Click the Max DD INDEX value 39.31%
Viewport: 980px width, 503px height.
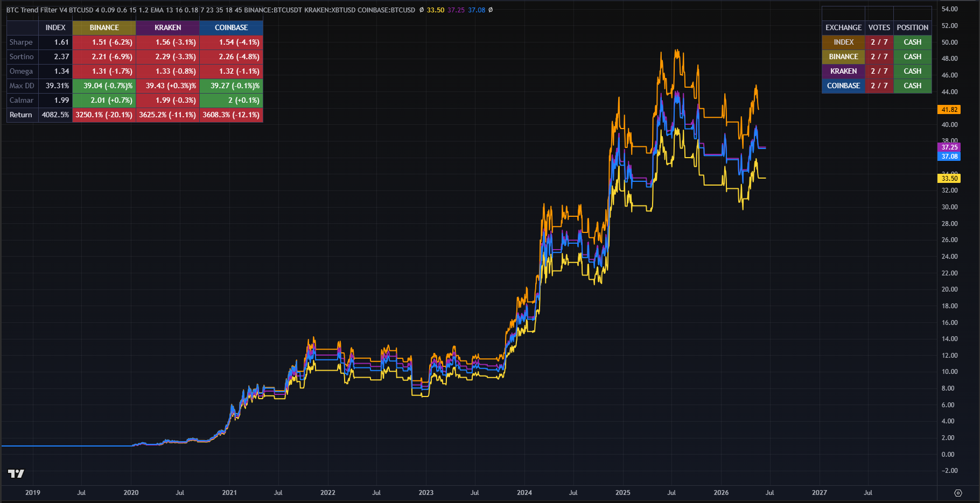(x=55, y=86)
